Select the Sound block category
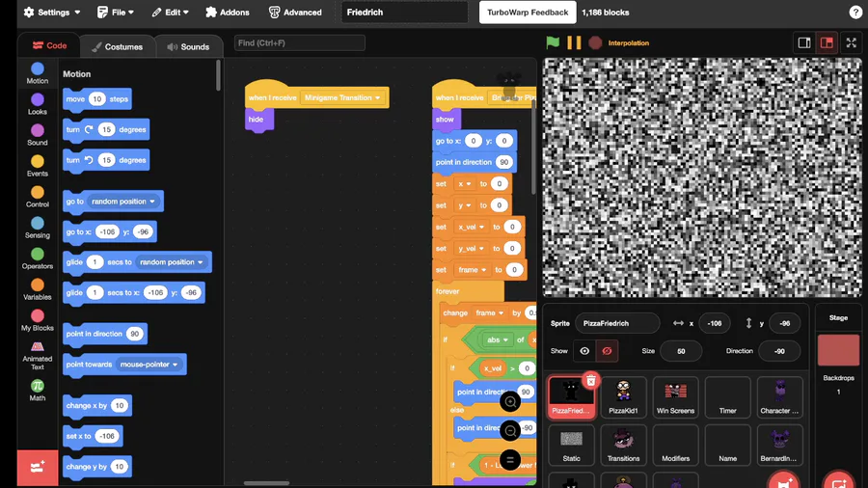868x488 pixels. [x=37, y=135]
